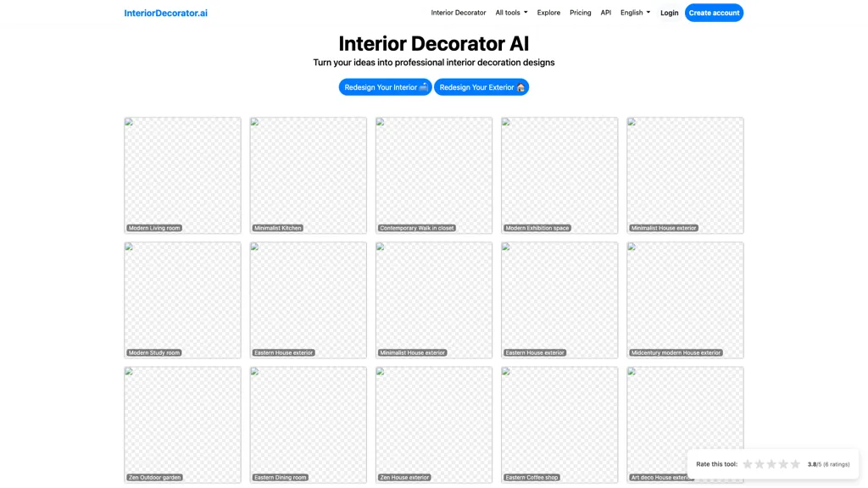This screenshot has height=488, width=868.
Task: Open the All tools dropdown
Action: (x=510, y=12)
